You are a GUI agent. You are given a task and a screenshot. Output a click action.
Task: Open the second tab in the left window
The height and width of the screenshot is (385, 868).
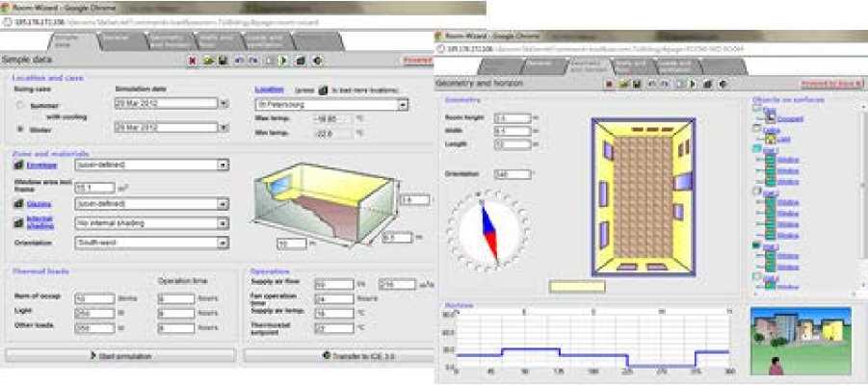124,41
